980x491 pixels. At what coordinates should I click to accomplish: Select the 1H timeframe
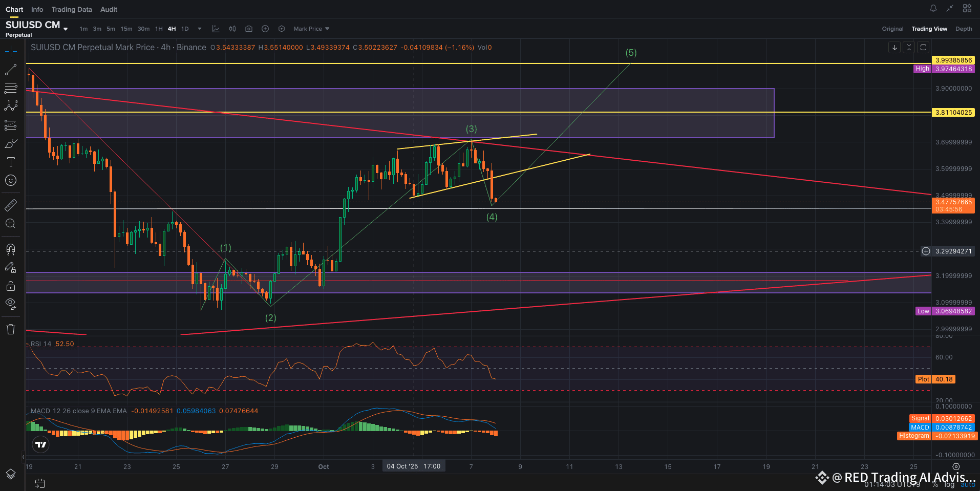[159, 29]
